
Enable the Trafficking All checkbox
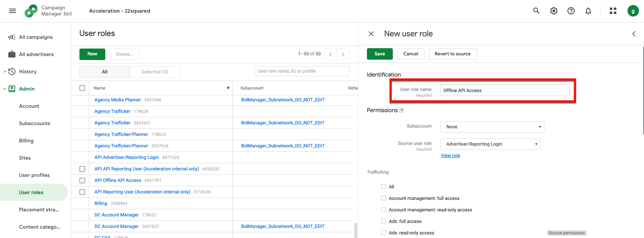(x=383, y=187)
